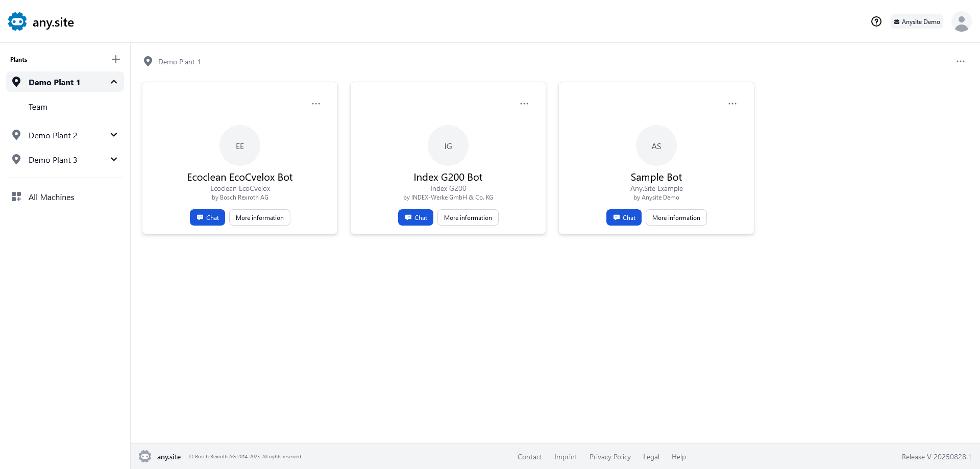Open Index G200 Bot card options menu
The height and width of the screenshot is (469, 980).
[x=524, y=104]
